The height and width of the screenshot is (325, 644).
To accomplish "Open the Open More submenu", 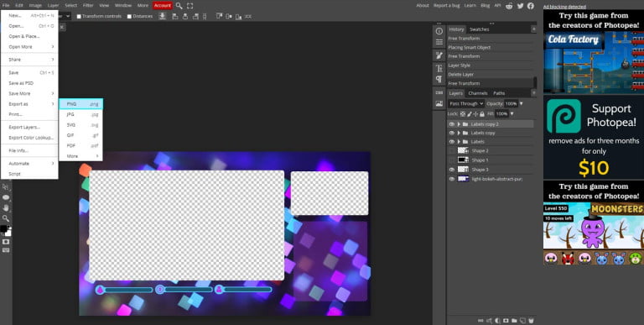I will [x=29, y=47].
